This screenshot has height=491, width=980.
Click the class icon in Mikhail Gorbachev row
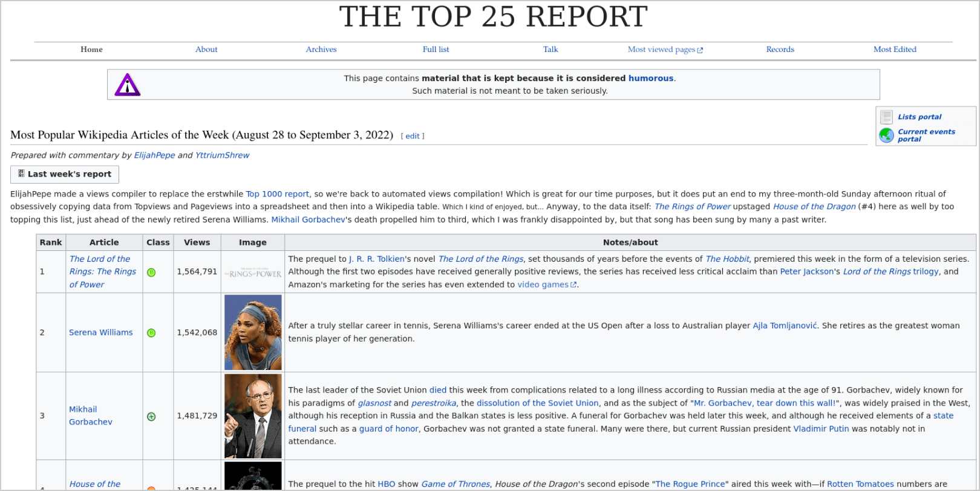[151, 416]
